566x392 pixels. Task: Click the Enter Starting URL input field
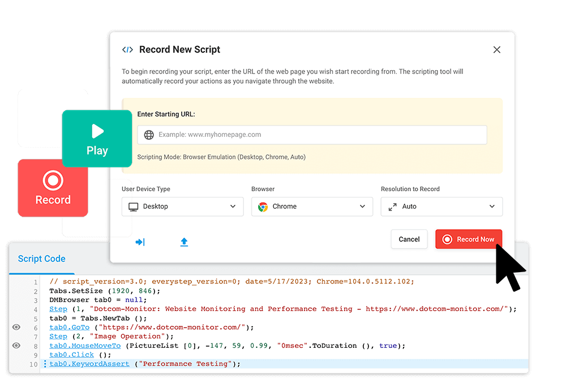(311, 135)
